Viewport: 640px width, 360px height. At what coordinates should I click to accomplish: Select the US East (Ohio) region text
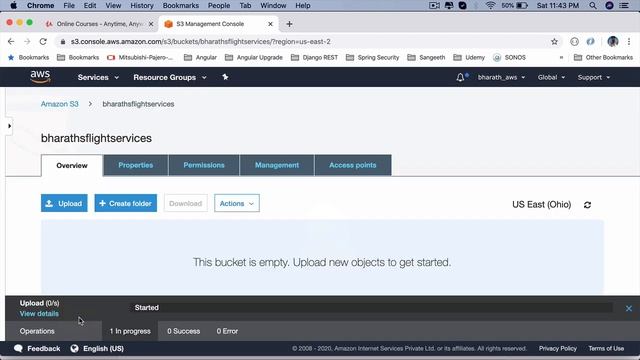click(541, 204)
